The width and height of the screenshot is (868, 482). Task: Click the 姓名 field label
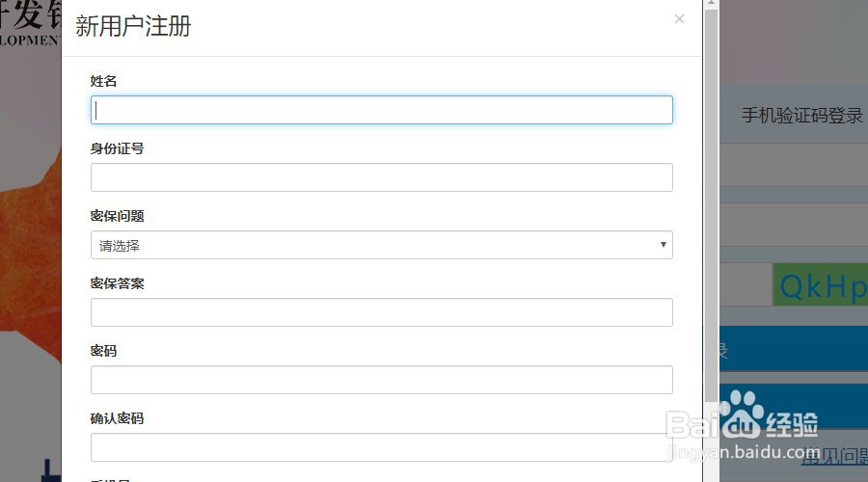104,81
